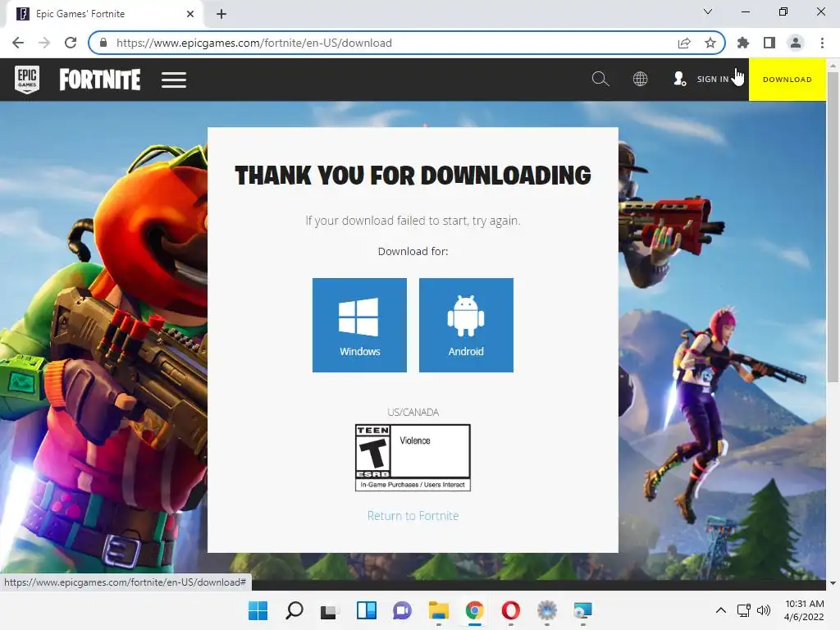Open network status tray icon
The width and height of the screenshot is (840, 630).
pos(743,610)
